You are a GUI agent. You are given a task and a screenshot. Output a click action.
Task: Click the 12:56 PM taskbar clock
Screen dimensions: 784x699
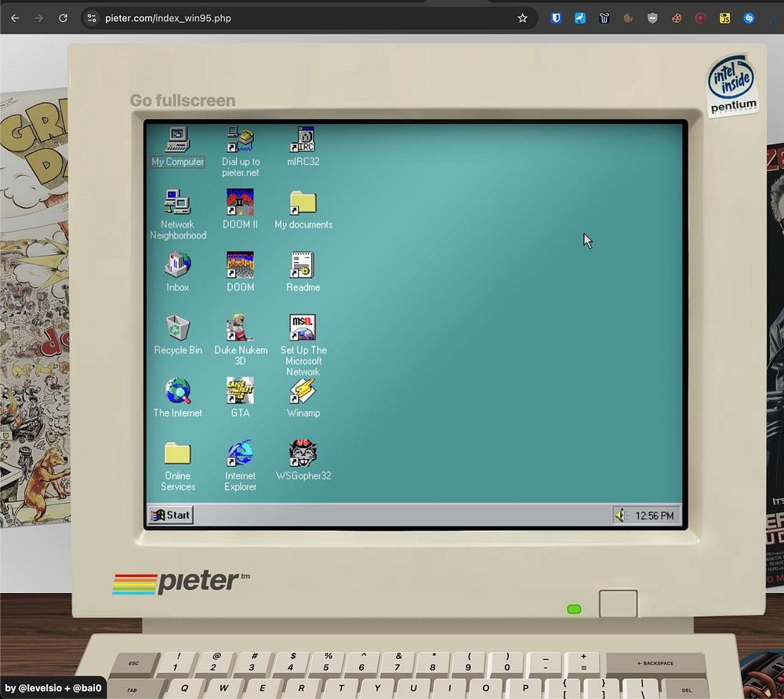pos(655,515)
